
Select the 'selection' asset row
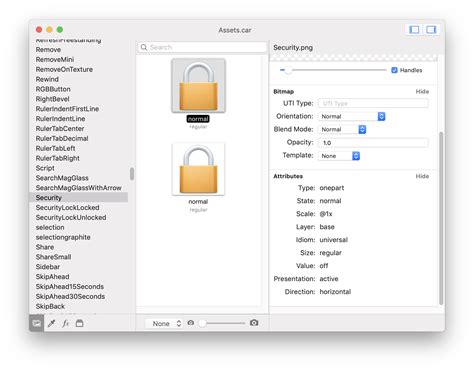point(50,227)
